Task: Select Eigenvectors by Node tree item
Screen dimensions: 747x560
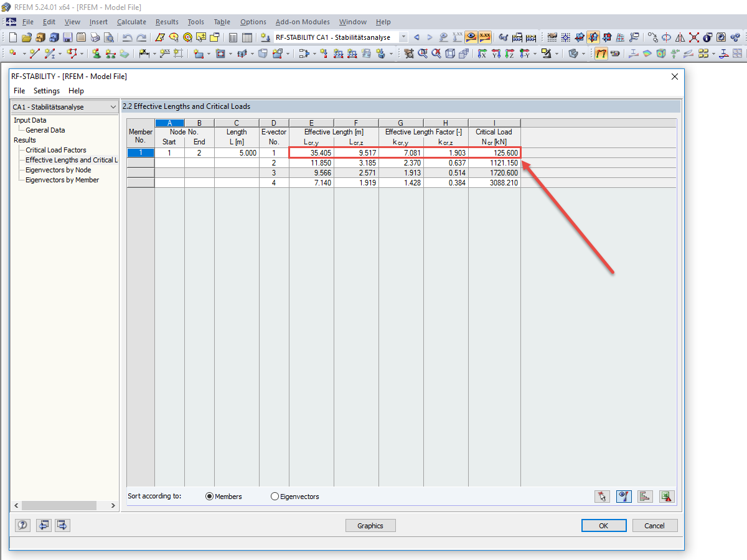Action: pyautogui.click(x=58, y=170)
